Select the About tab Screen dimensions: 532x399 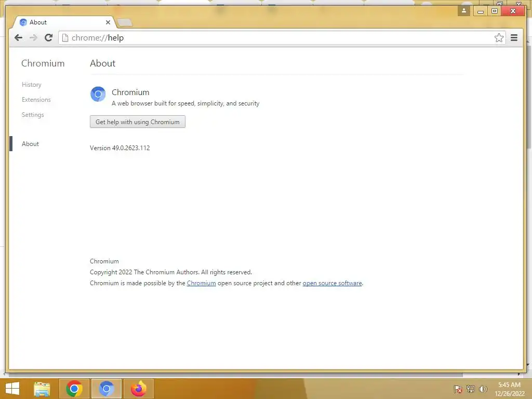(64, 22)
